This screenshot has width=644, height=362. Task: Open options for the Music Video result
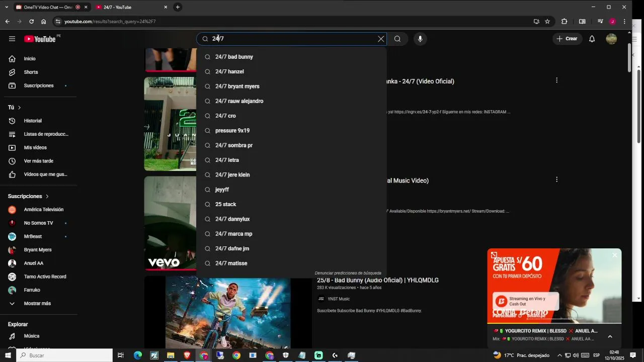coord(556,179)
